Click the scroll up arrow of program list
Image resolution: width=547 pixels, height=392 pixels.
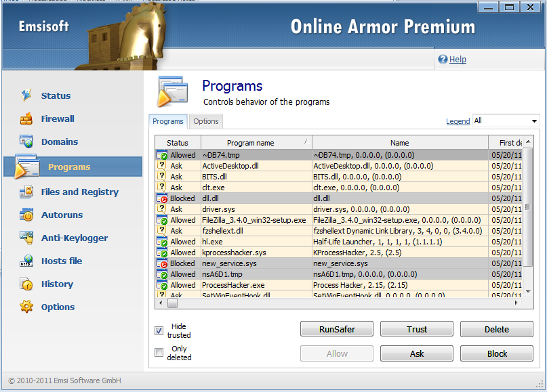528,141
